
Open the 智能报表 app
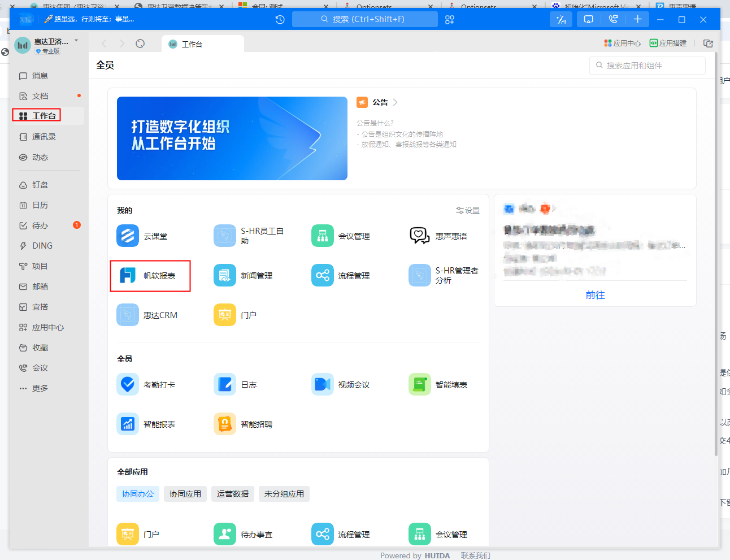[128, 424]
